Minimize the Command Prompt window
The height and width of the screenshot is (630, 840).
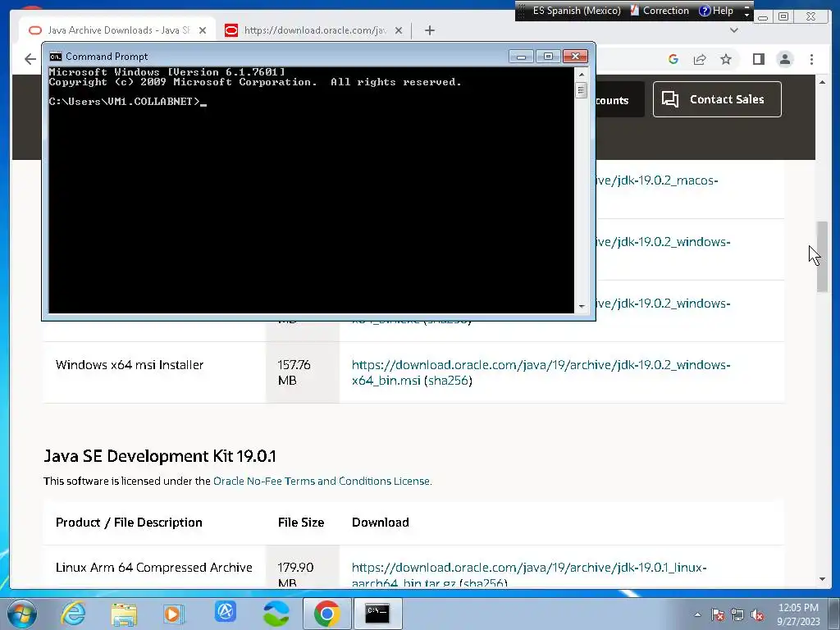(521, 57)
